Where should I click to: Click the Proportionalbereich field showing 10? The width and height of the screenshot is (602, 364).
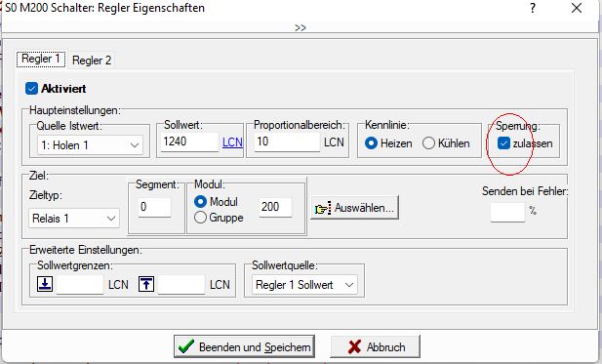tap(287, 142)
